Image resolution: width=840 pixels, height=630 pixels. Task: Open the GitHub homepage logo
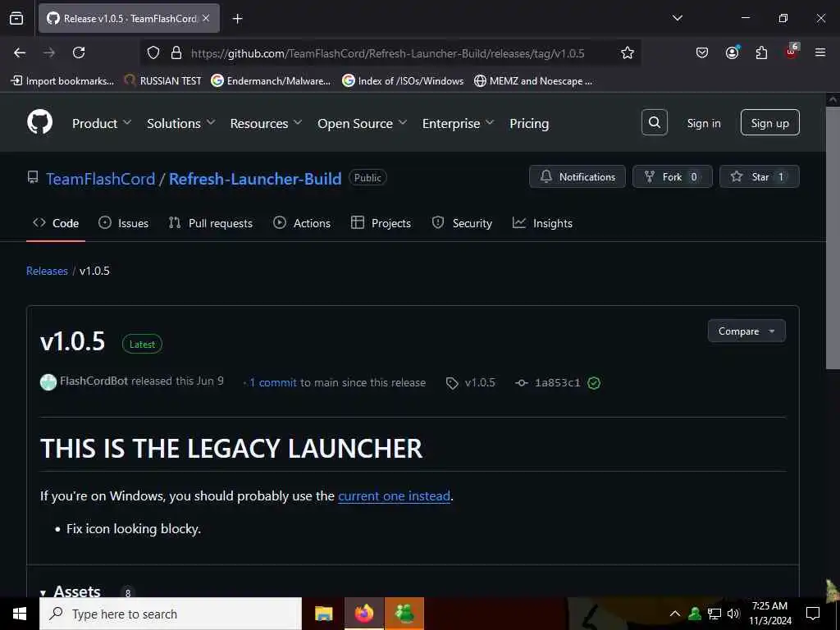(39, 122)
